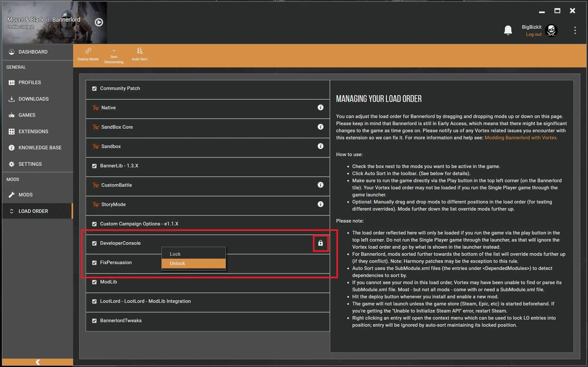Image resolution: width=588 pixels, height=367 pixels.
Task: Select the ModLib row label
Action: (108, 282)
